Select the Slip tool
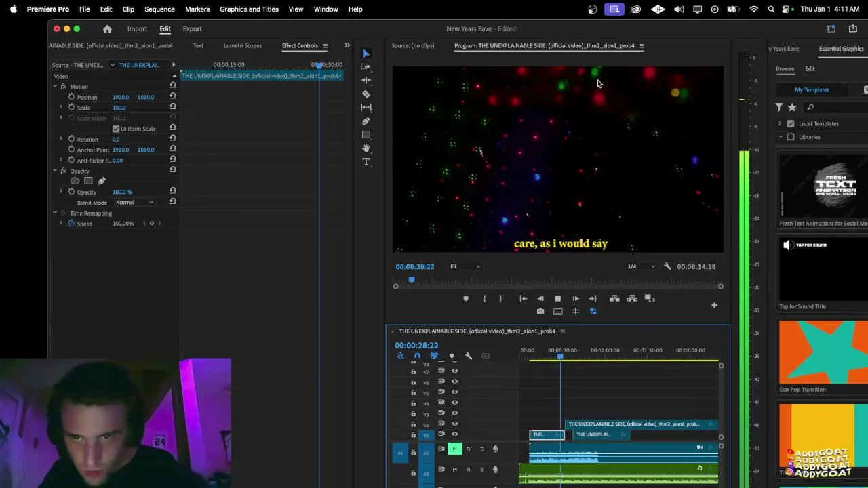Screen dimensions: 868x488 pyautogui.click(x=366, y=107)
